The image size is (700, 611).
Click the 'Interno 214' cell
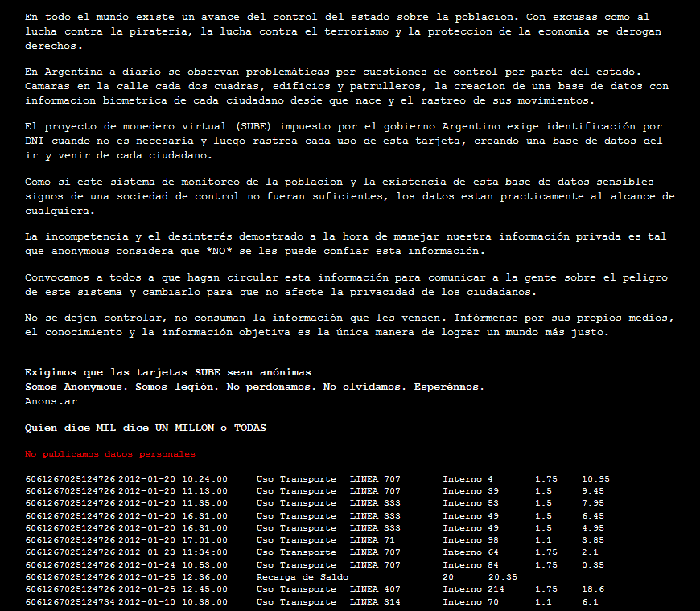tap(473, 589)
